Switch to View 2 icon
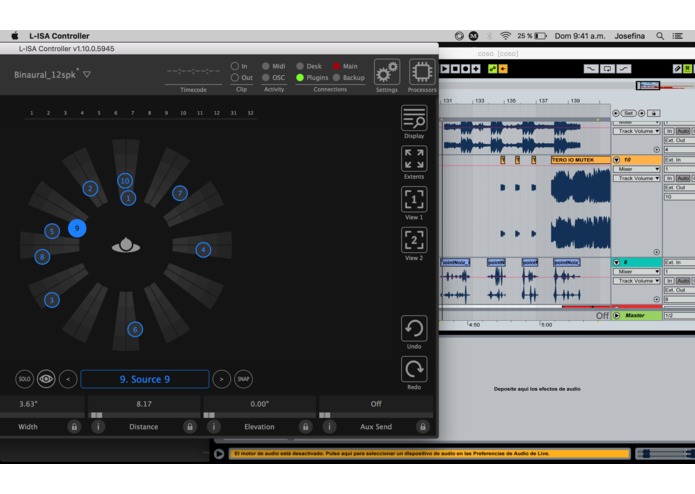 click(x=414, y=240)
